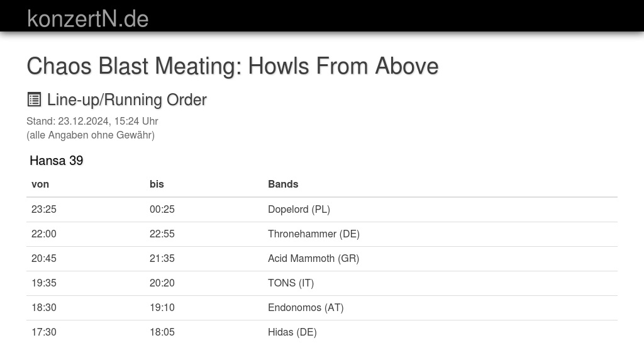Image resolution: width=644 pixels, height=357 pixels.
Task: Click the 'von' column header
Action: pyautogui.click(x=40, y=184)
